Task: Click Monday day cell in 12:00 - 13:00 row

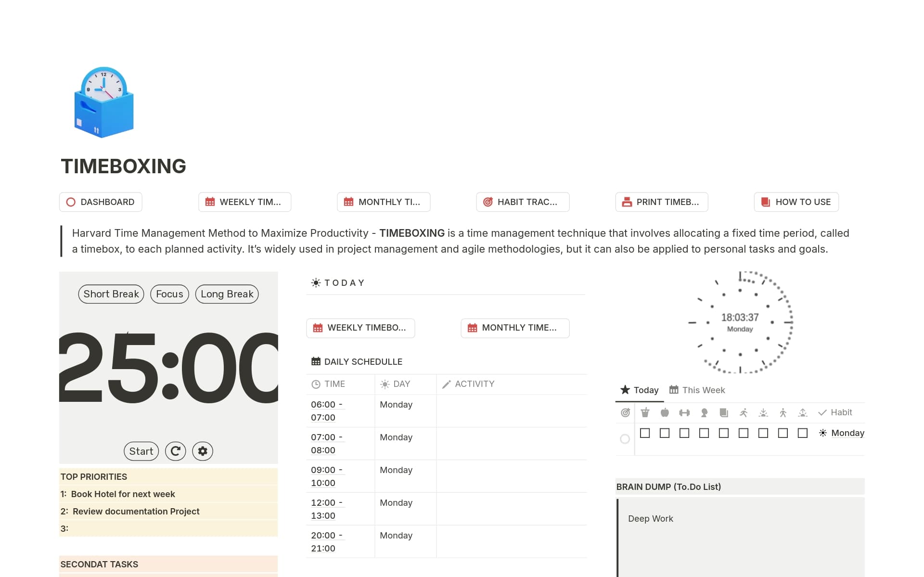Action: [x=405, y=509]
